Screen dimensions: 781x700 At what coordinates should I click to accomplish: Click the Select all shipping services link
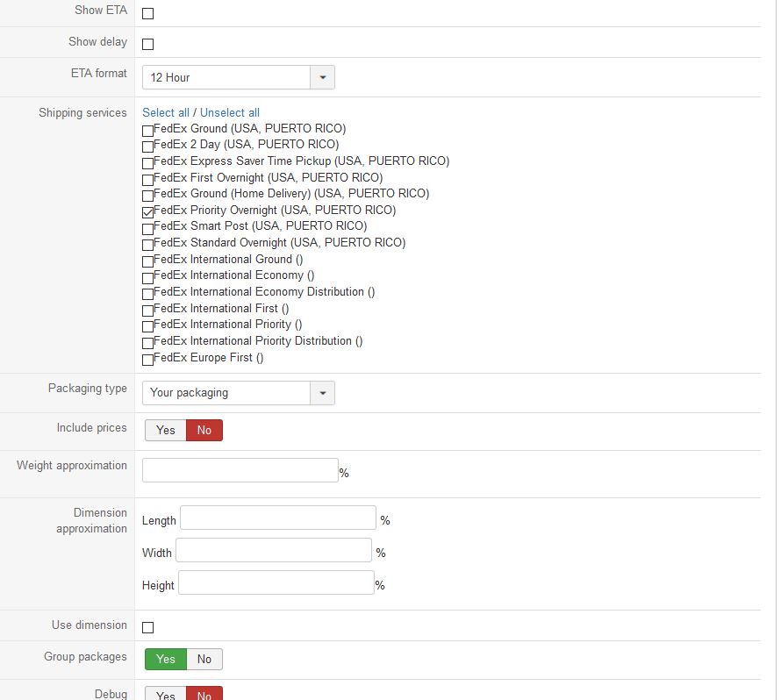(166, 112)
